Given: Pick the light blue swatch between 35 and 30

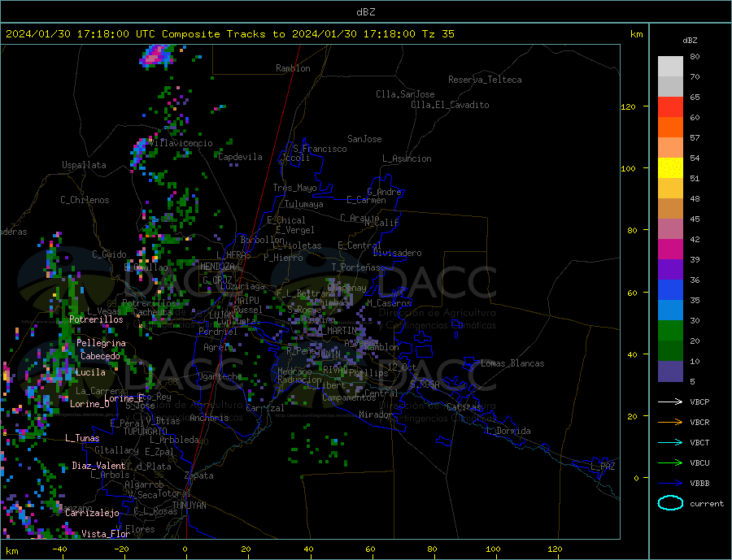Looking at the screenshot, I should point(670,310).
